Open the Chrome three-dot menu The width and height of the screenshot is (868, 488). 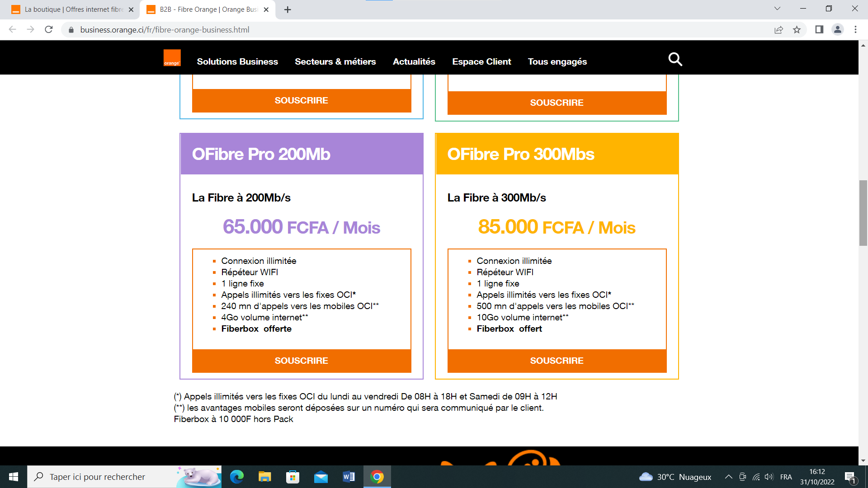coord(855,30)
